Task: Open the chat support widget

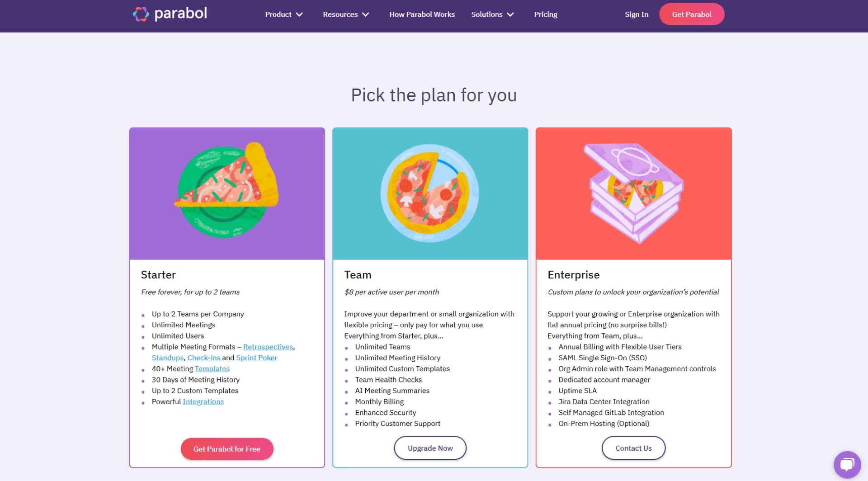Action: pos(847,464)
